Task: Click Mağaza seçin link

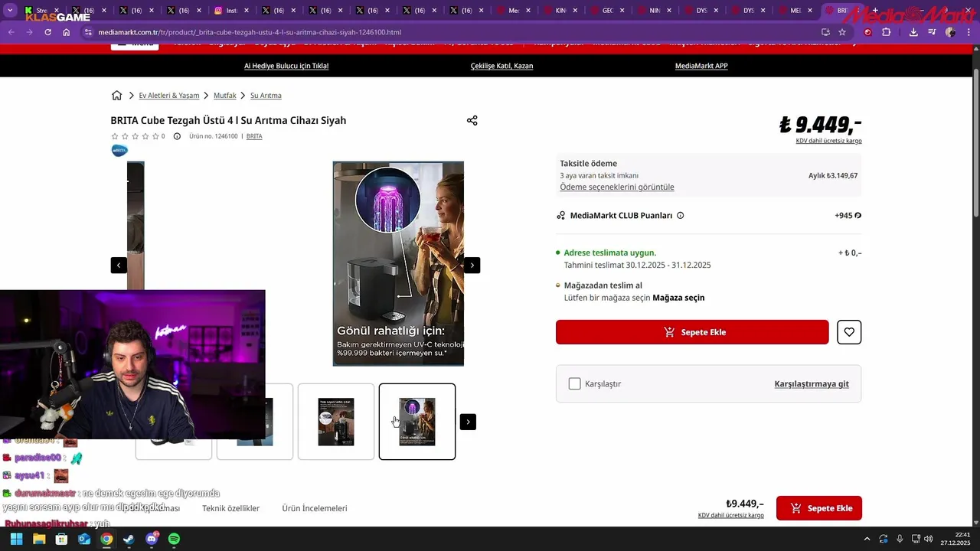Action: pos(678,298)
